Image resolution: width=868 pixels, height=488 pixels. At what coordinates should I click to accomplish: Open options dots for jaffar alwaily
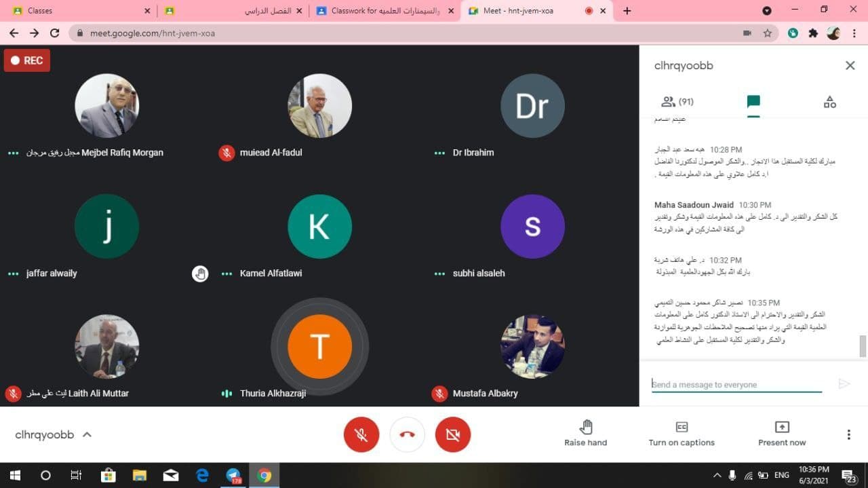(x=13, y=274)
